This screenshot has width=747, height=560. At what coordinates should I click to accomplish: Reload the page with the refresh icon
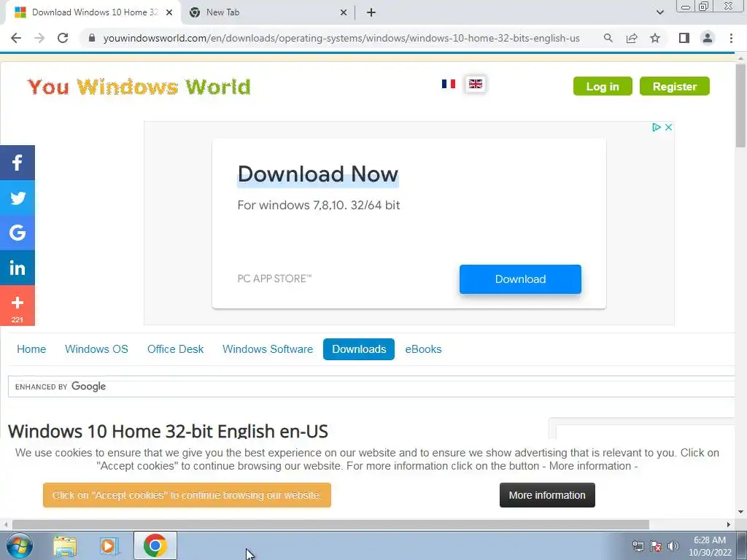tap(63, 38)
